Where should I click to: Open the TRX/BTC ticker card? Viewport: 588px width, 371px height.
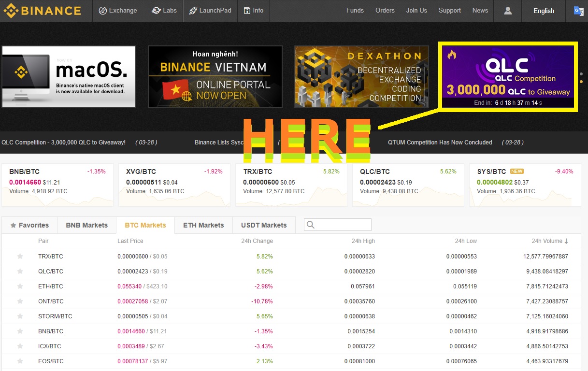[x=291, y=185]
